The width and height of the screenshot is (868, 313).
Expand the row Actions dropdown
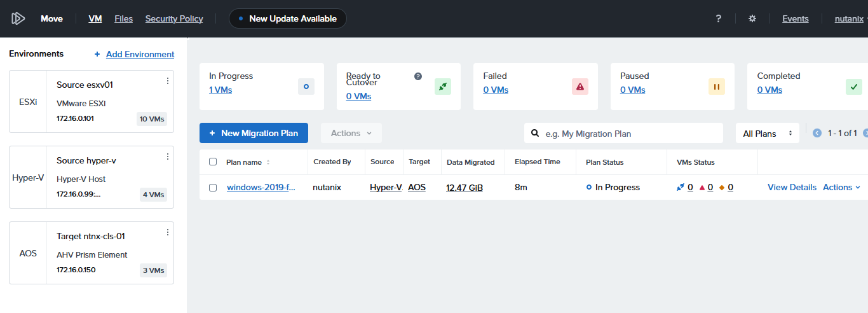[841, 187]
